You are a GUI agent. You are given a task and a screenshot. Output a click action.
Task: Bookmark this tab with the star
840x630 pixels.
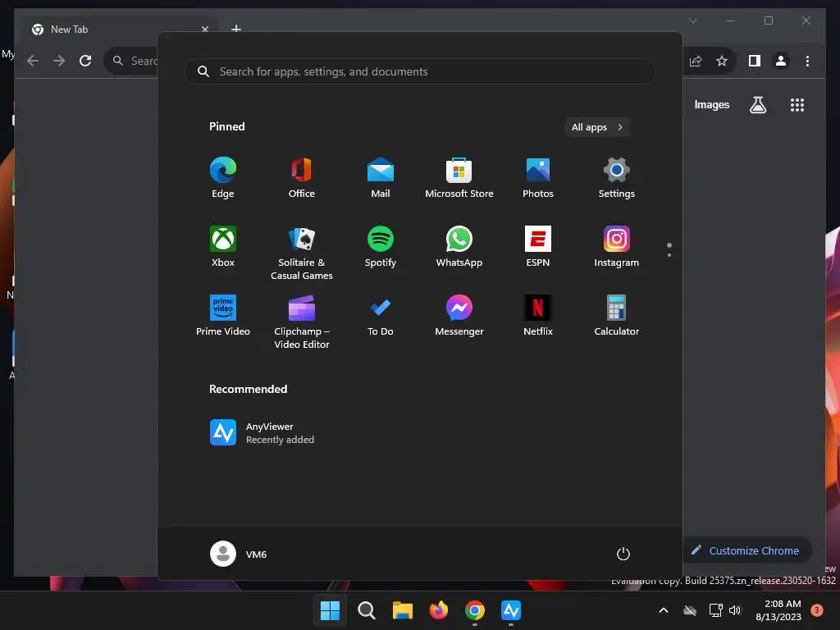[x=722, y=61]
